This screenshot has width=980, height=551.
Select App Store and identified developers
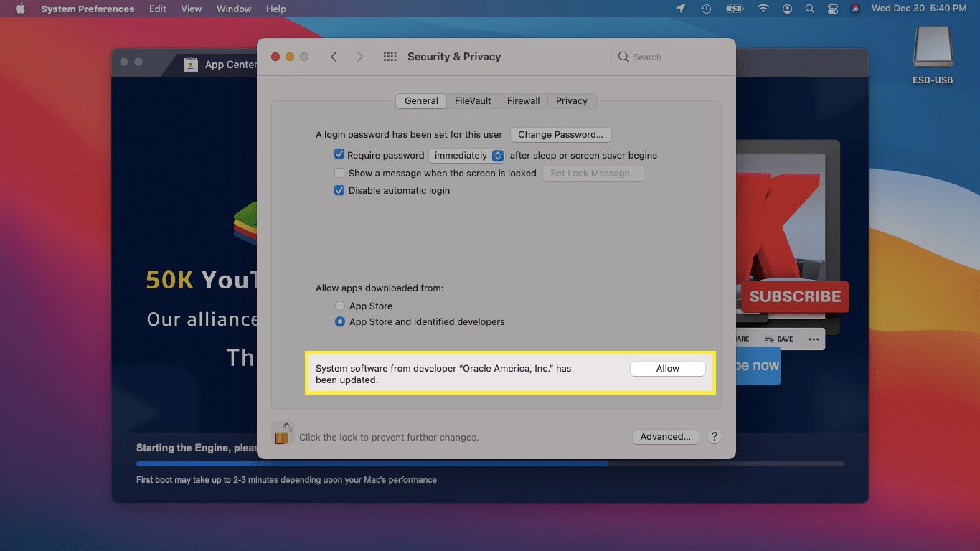coord(340,321)
